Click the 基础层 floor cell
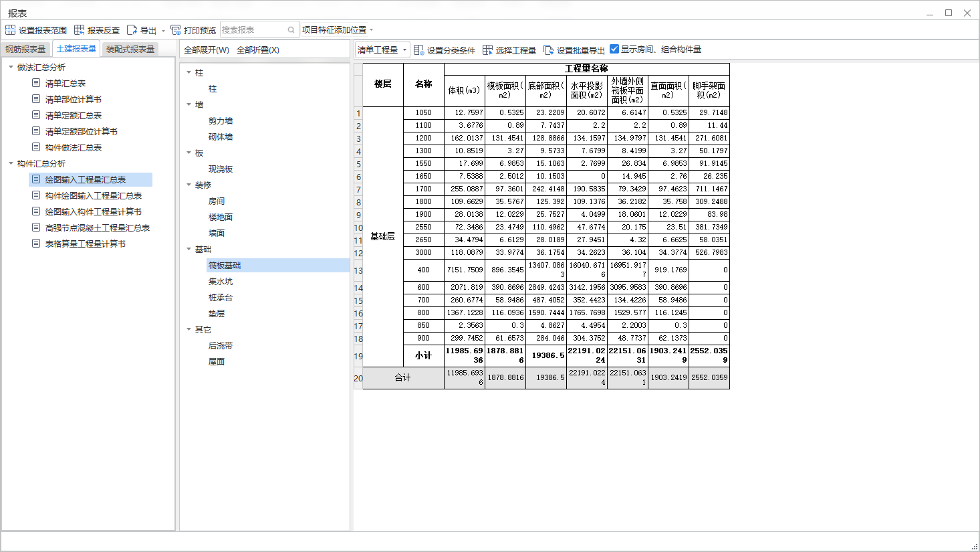 tap(383, 236)
